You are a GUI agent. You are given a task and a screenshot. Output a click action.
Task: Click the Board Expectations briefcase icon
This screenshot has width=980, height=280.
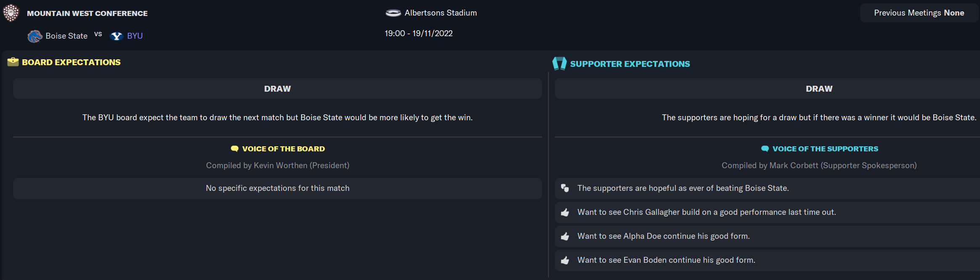tap(13, 62)
